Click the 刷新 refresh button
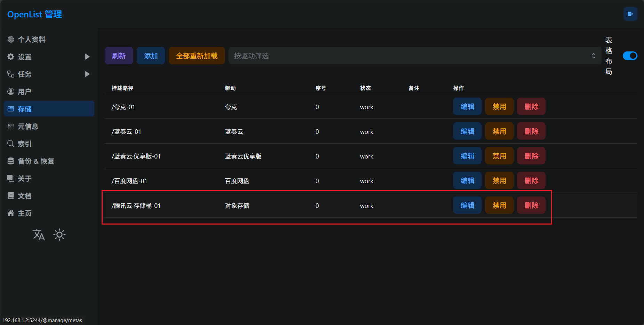Viewport: 644px width, 325px height. click(x=119, y=56)
